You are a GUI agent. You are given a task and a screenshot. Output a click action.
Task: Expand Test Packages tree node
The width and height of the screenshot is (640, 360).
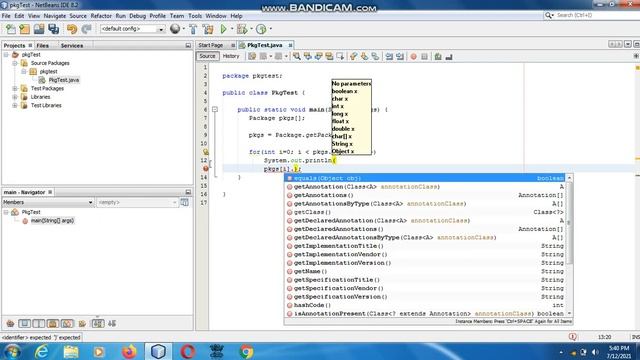tap(15, 89)
